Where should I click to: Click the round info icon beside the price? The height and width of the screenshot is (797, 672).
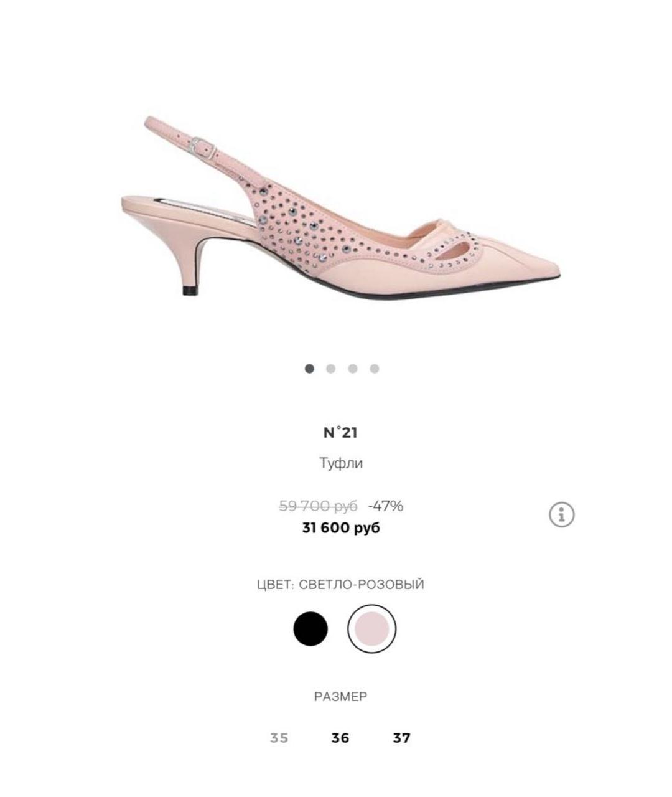pos(561,515)
